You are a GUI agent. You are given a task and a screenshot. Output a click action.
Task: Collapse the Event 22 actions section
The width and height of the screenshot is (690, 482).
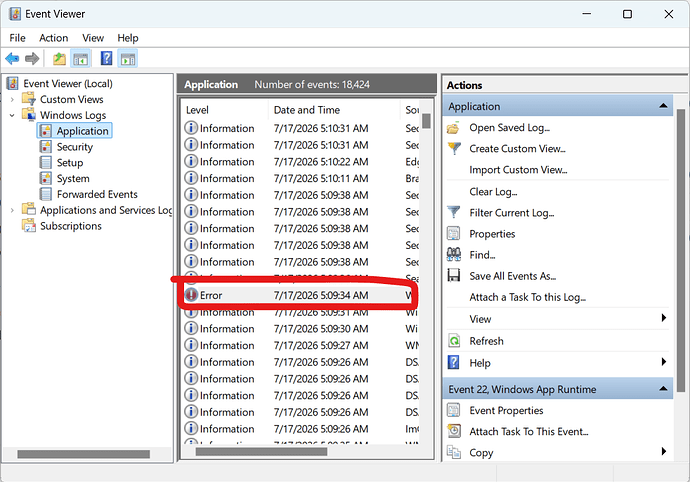point(663,389)
